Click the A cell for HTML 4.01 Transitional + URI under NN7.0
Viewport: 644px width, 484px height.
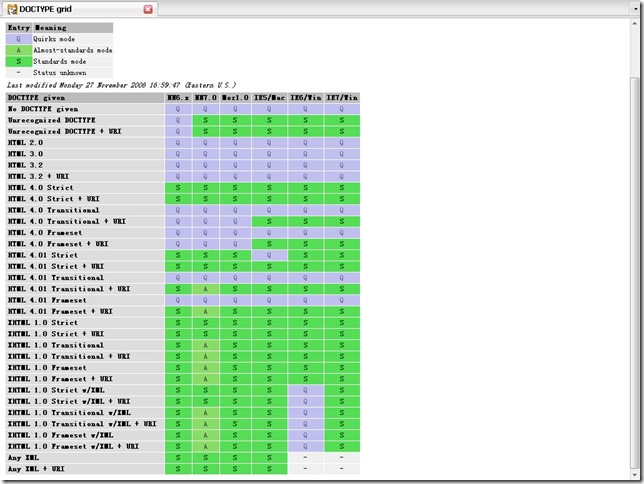(205, 289)
